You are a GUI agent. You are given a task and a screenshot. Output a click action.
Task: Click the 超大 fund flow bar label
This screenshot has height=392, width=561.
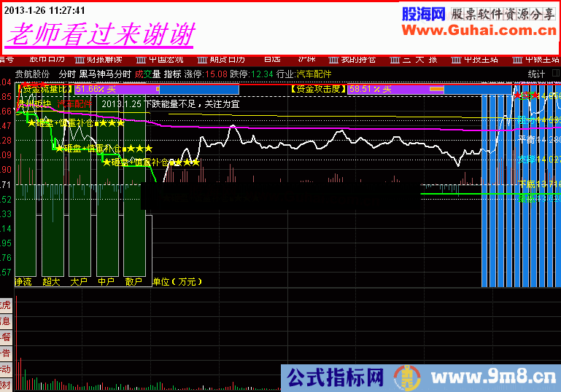point(51,281)
